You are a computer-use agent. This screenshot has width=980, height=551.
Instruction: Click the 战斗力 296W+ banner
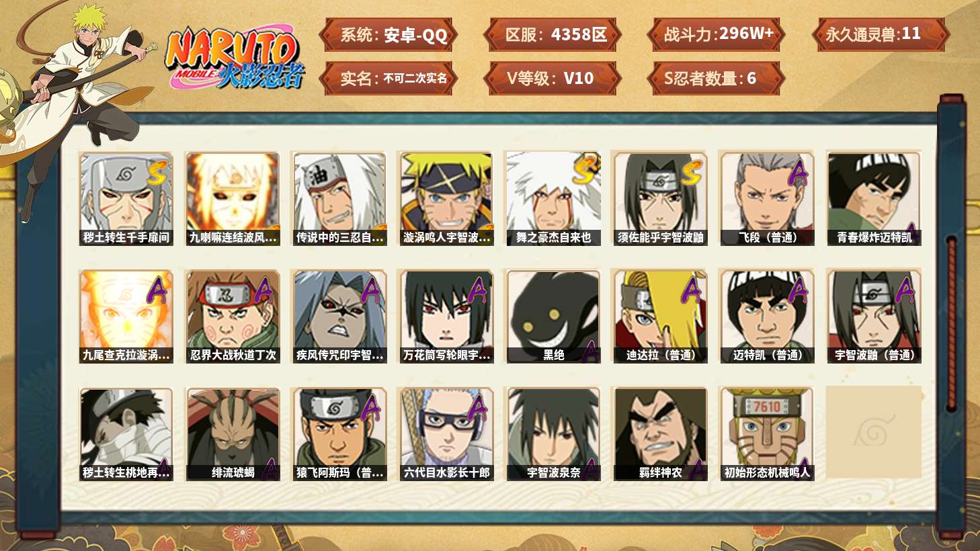point(716,34)
